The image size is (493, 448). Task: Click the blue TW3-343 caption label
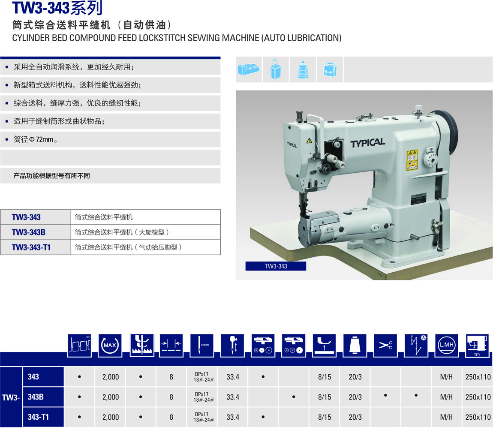[276, 266]
